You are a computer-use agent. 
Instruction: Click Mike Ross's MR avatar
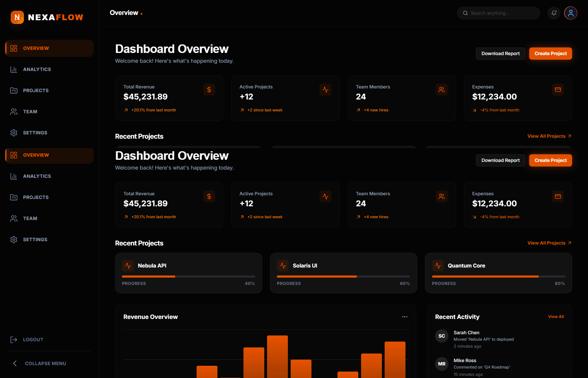click(442, 364)
